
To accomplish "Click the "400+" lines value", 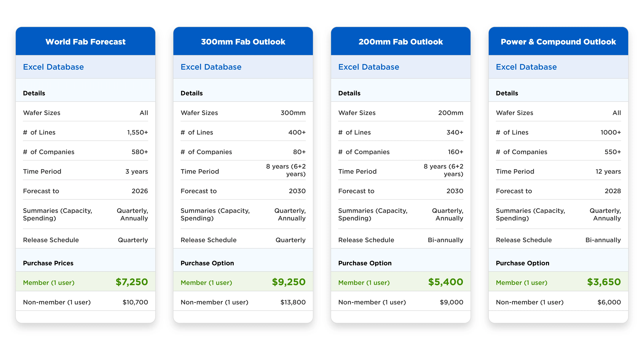I will point(297,132).
